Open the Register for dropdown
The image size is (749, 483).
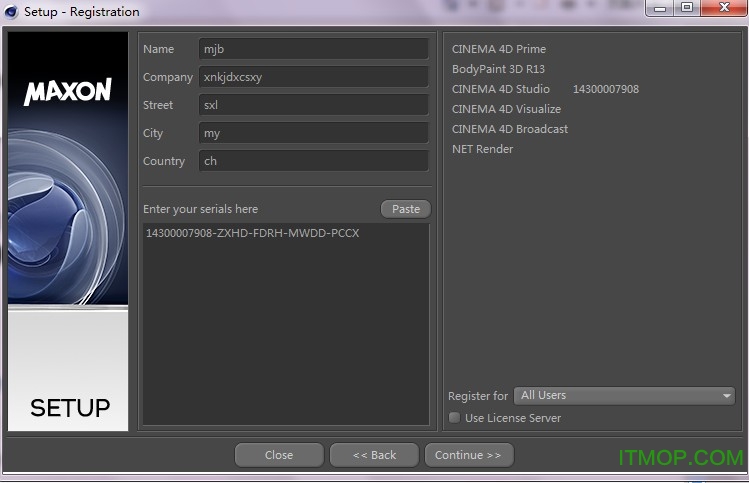point(625,396)
